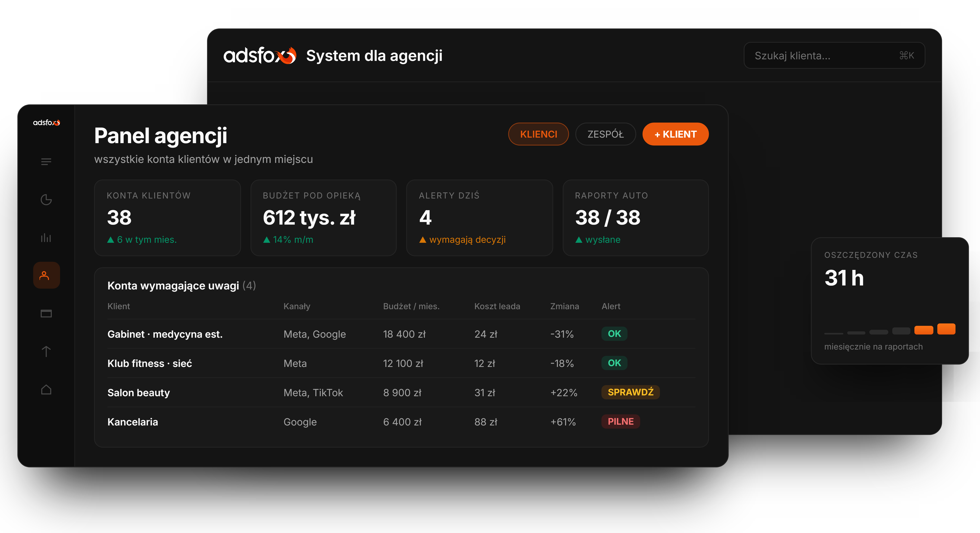980x533 pixels.
Task: Open the RAPORTY AUTO card
Action: 635,218
